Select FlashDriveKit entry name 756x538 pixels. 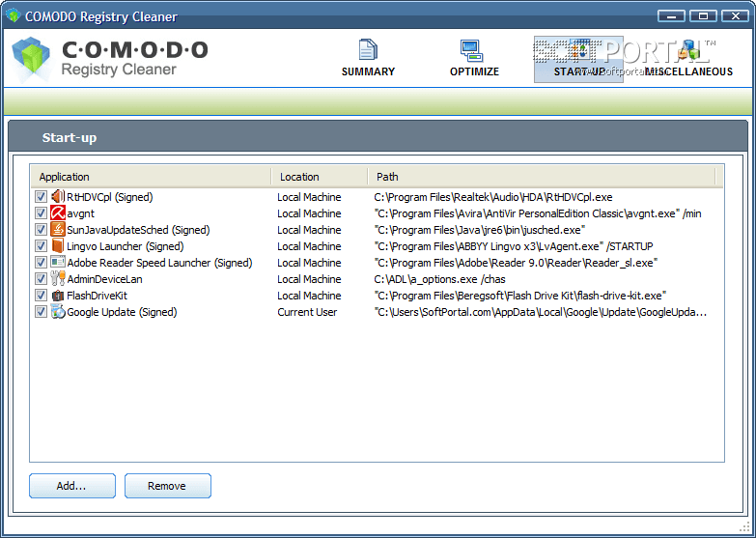(97, 296)
